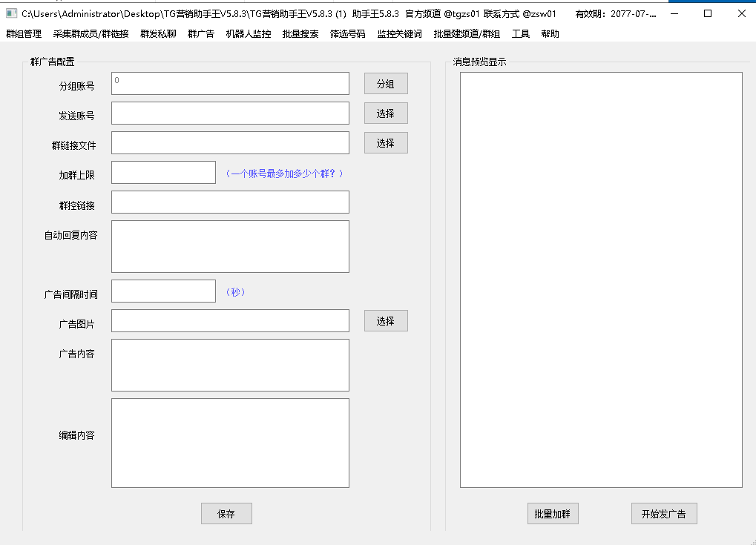This screenshot has width=756, height=545.
Task: Click the 消息预览显示 preview area
Action: coord(601,280)
